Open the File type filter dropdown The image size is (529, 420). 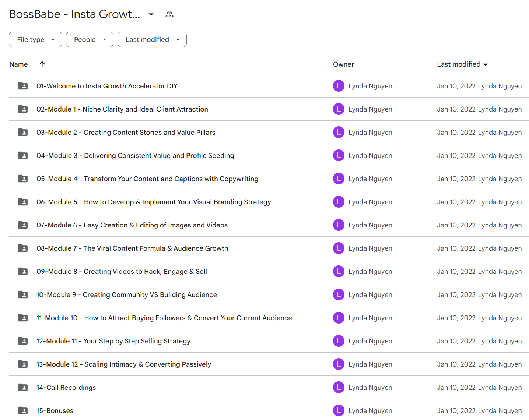[x=35, y=39]
